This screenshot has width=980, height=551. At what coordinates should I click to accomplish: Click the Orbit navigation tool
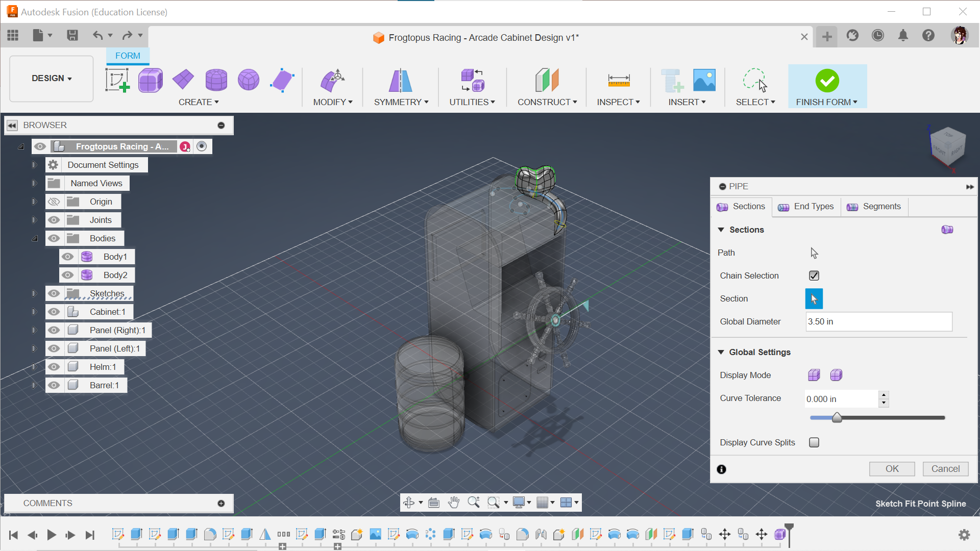[x=409, y=503]
